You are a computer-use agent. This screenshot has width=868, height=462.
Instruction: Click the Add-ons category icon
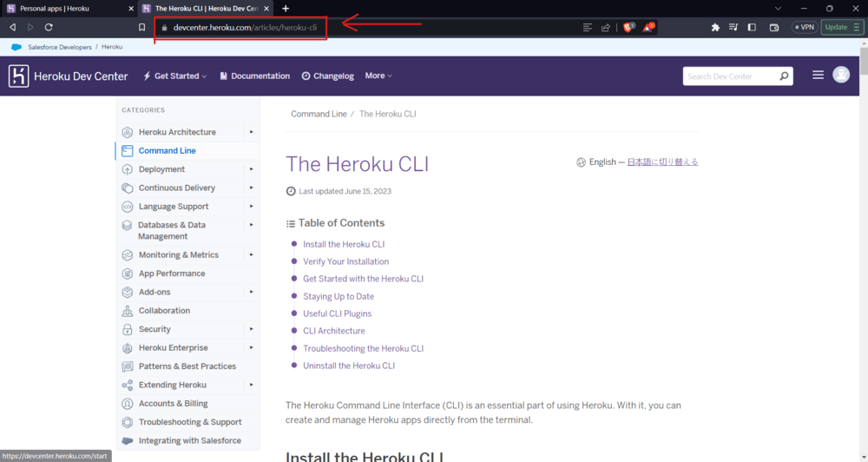click(x=128, y=292)
